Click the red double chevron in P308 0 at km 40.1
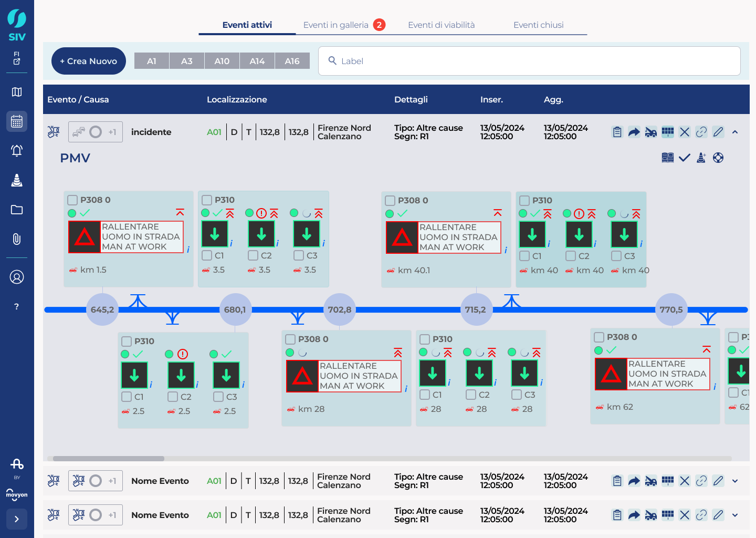Screen dimensions: 756x538 [498, 213]
